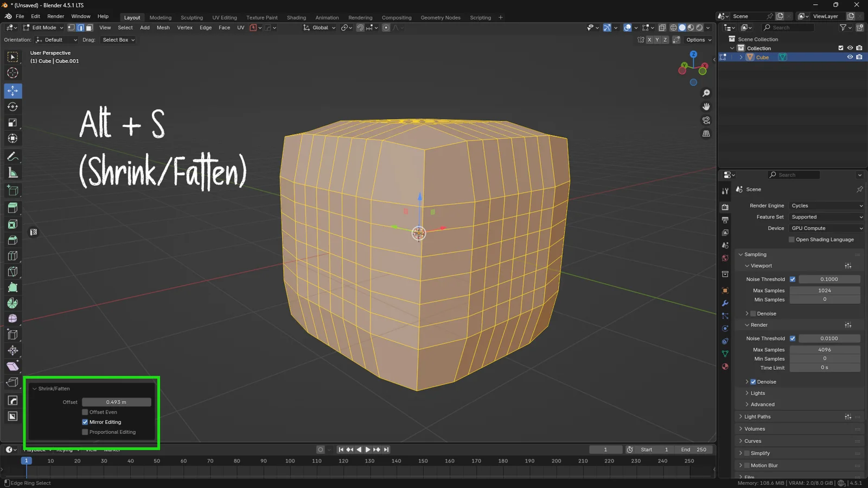Click the Options button in viewport header
868x488 pixels.
point(698,40)
